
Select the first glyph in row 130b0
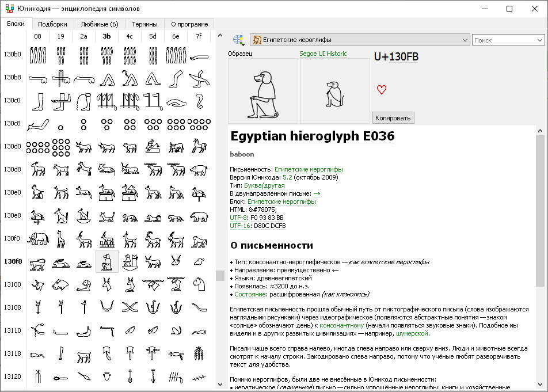click(x=38, y=55)
